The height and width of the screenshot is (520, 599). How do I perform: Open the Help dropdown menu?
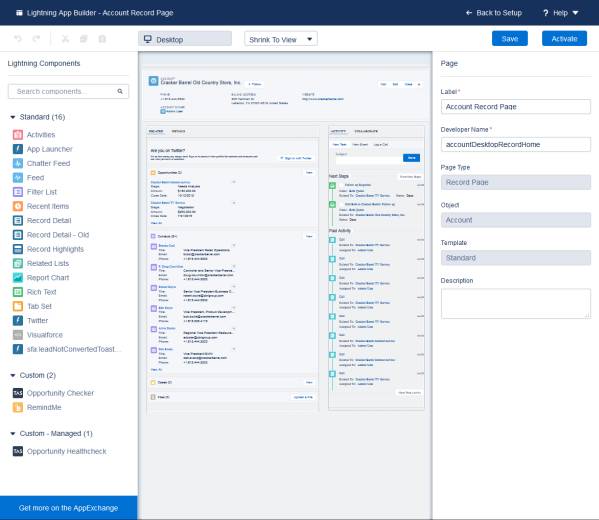[560, 13]
